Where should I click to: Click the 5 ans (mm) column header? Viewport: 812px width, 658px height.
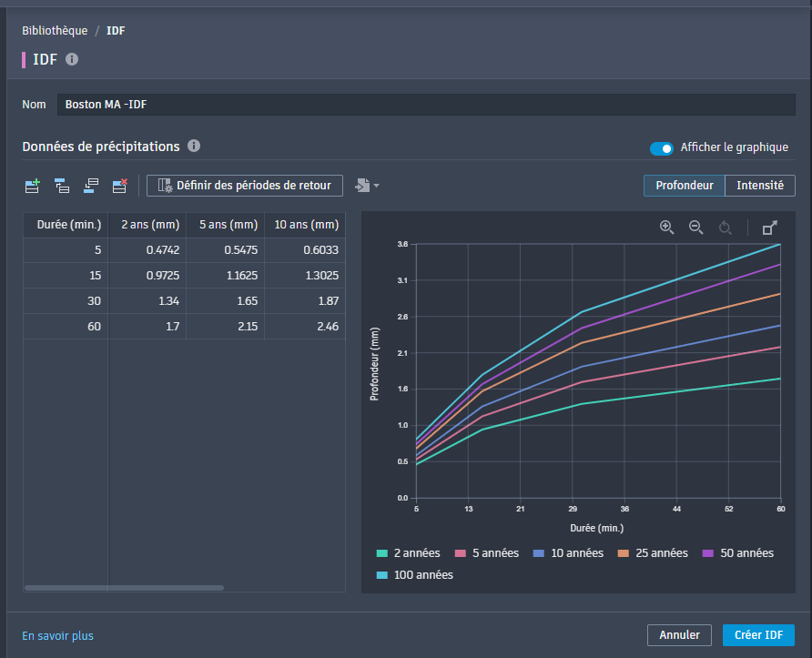tap(225, 225)
